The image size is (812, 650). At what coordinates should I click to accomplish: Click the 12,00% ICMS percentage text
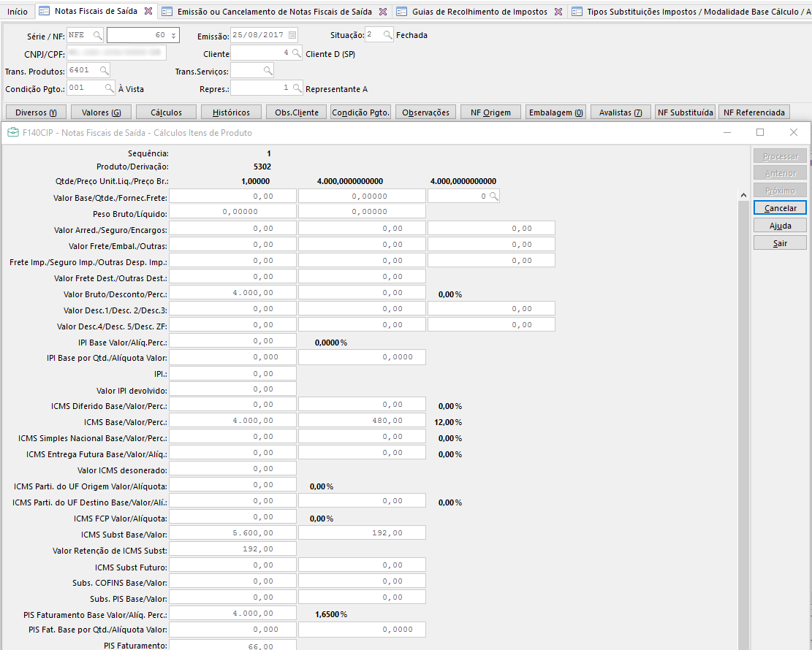(448, 422)
